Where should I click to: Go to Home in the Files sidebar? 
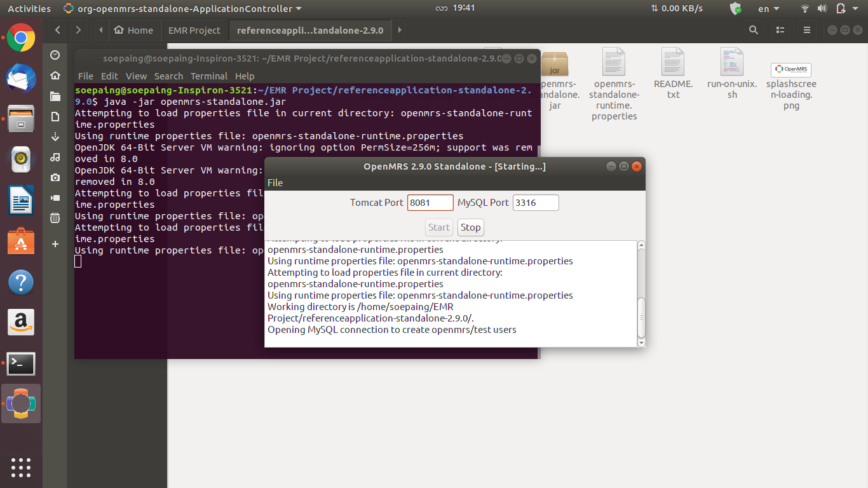coord(55,75)
